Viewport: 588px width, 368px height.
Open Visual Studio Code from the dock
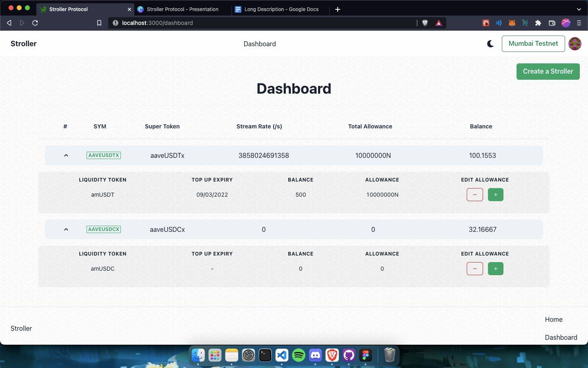tap(282, 355)
